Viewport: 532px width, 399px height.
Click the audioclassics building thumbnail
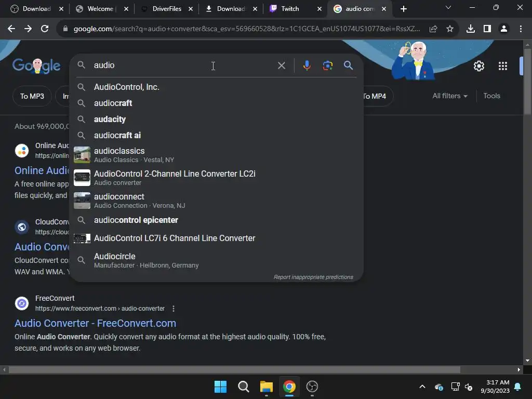(x=82, y=155)
